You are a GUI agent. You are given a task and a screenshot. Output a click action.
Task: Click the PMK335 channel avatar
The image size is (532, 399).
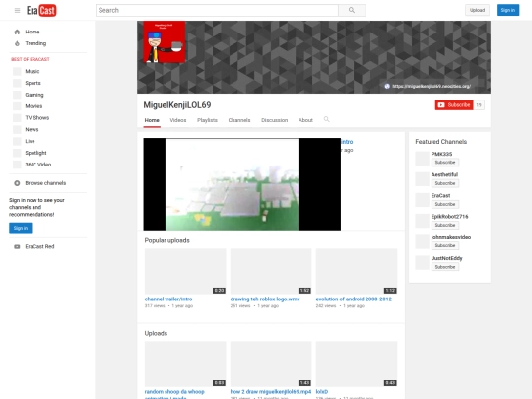(422, 159)
